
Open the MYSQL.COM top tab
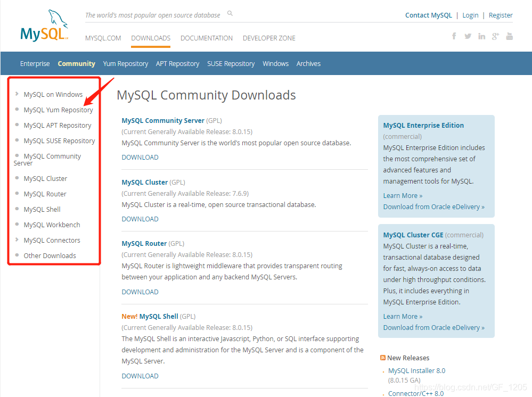[x=103, y=38]
